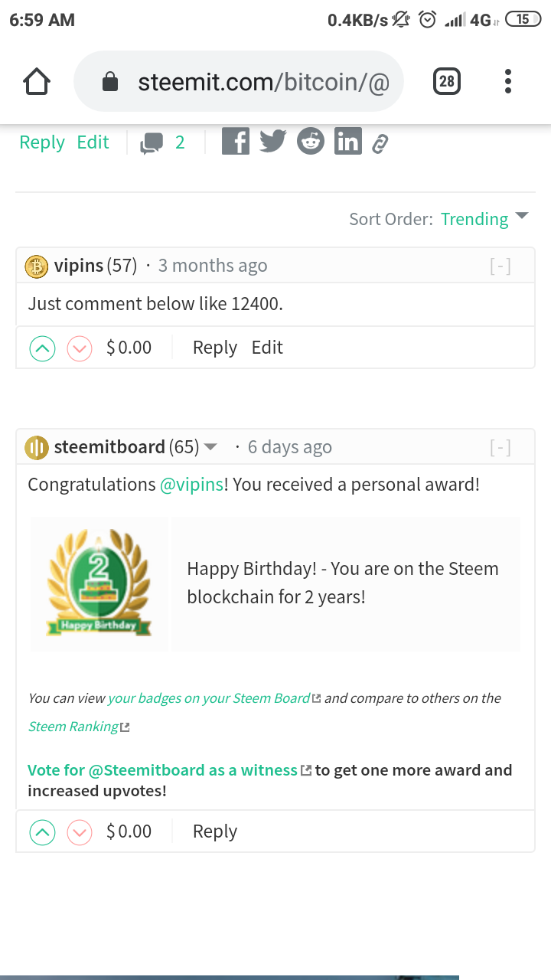The width and height of the screenshot is (551, 980).
Task: Open the Happy Birthday badge thumbnail
Action: [x=99, y=583]
